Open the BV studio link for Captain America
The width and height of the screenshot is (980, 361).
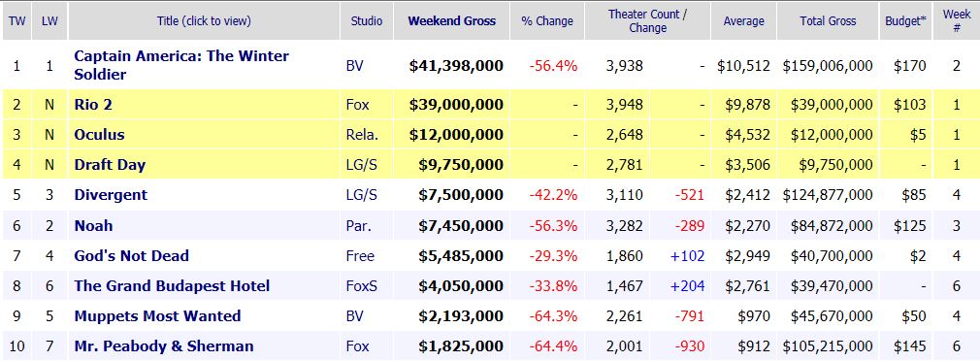354,66
